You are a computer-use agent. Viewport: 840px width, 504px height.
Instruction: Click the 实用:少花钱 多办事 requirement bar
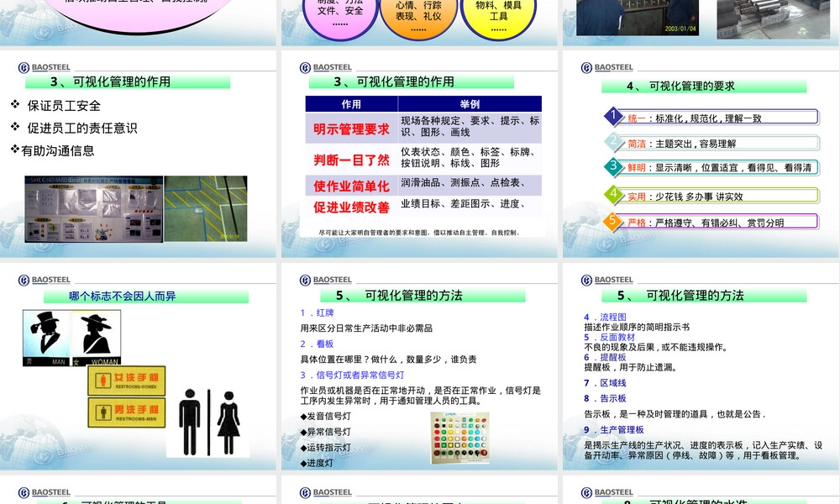(721, 196)
